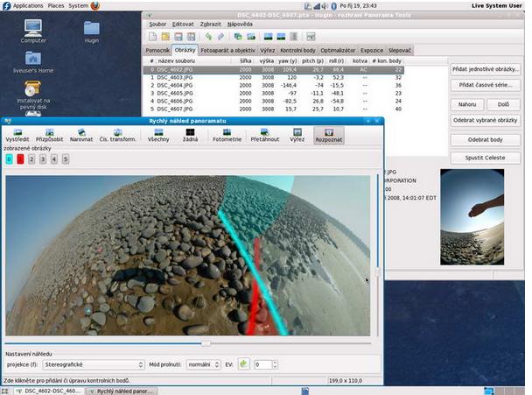This screenshot has height=395, width=532.
Task: Click the Spustit Celeste button
Action: coord(485,158)
